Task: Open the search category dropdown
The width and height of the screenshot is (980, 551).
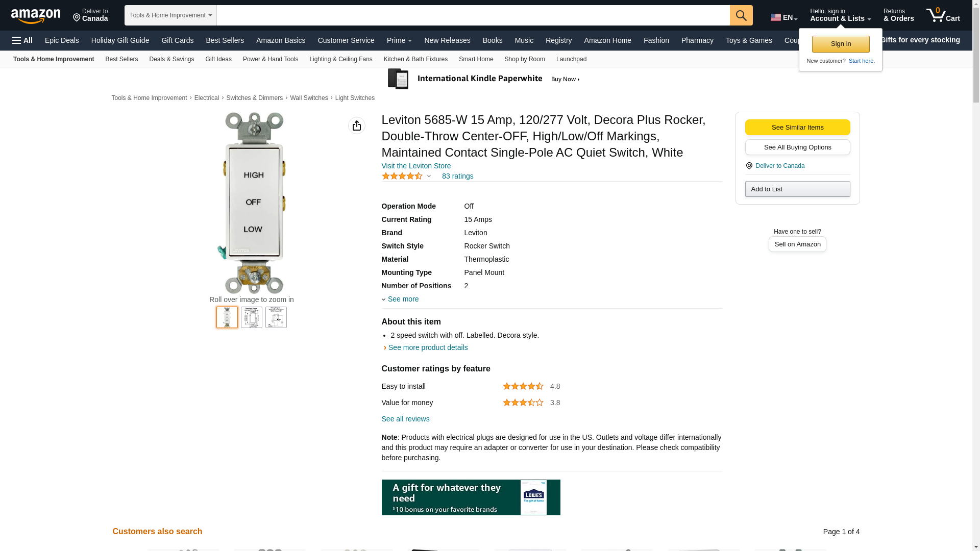Action: (170, 15)
